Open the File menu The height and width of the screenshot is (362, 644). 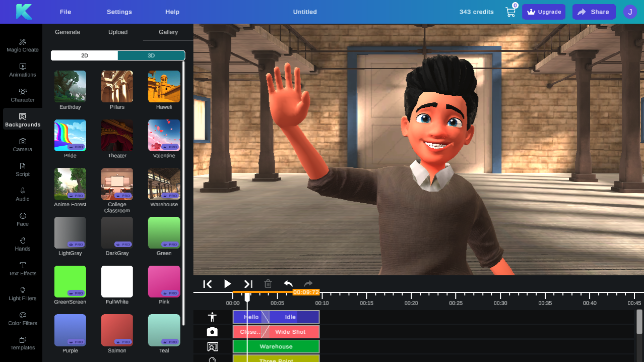65,12
